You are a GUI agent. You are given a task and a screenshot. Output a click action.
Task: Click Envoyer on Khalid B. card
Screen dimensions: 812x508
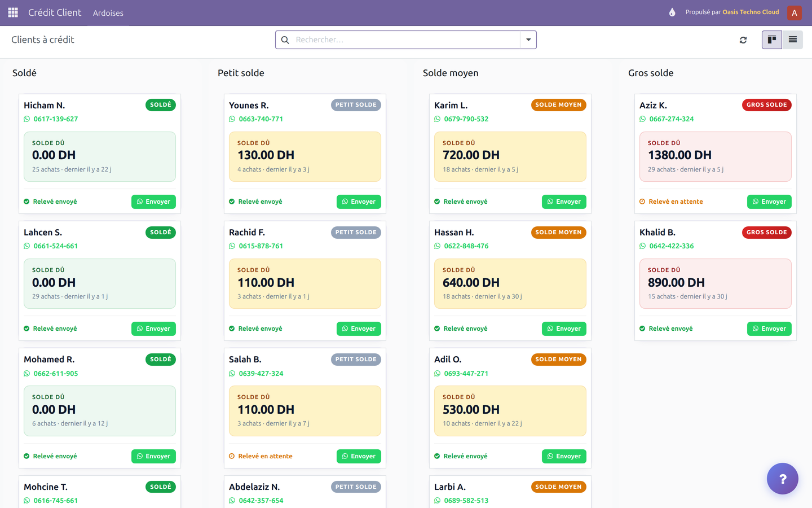(769, 329)
